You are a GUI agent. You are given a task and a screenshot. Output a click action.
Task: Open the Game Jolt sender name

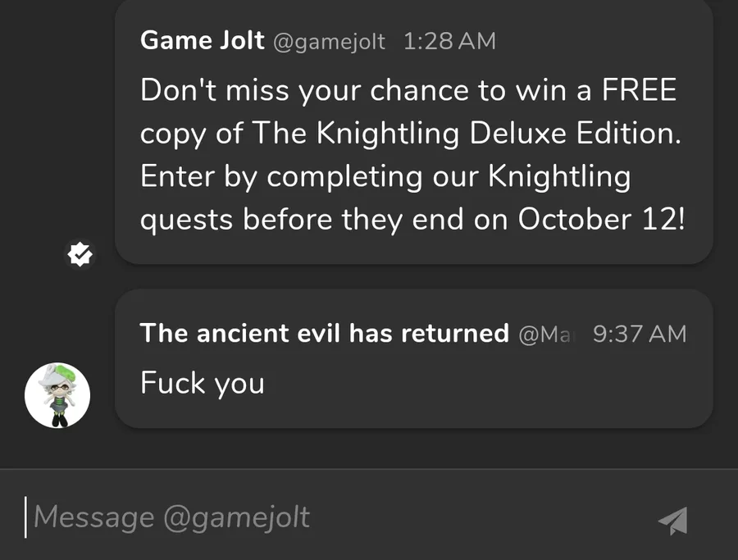[x=202, y=41]
